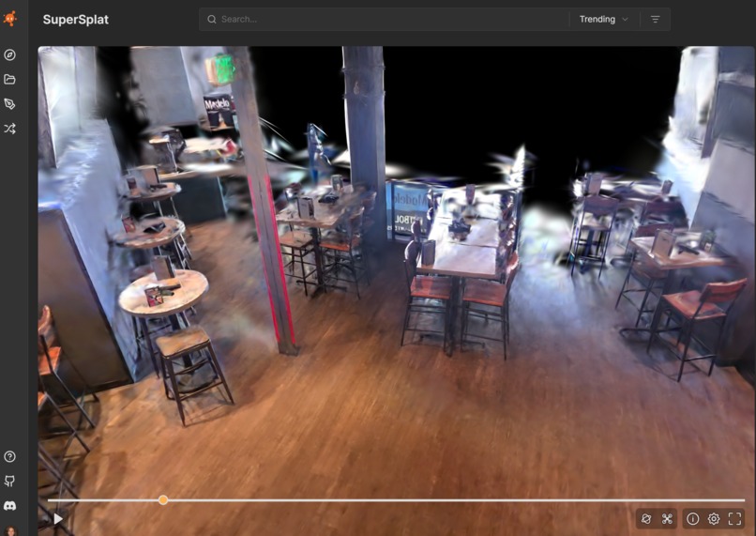Open the GitHub icon link
This screenshot has height=536, width=756.
pyautogui.click(x=9, y=481)
